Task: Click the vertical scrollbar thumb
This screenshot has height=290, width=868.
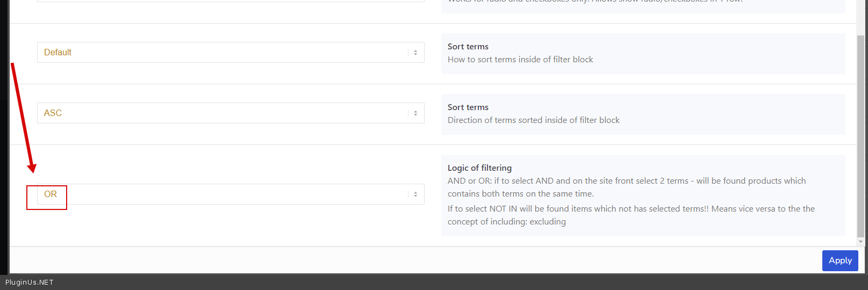Action: pos(860,134)
